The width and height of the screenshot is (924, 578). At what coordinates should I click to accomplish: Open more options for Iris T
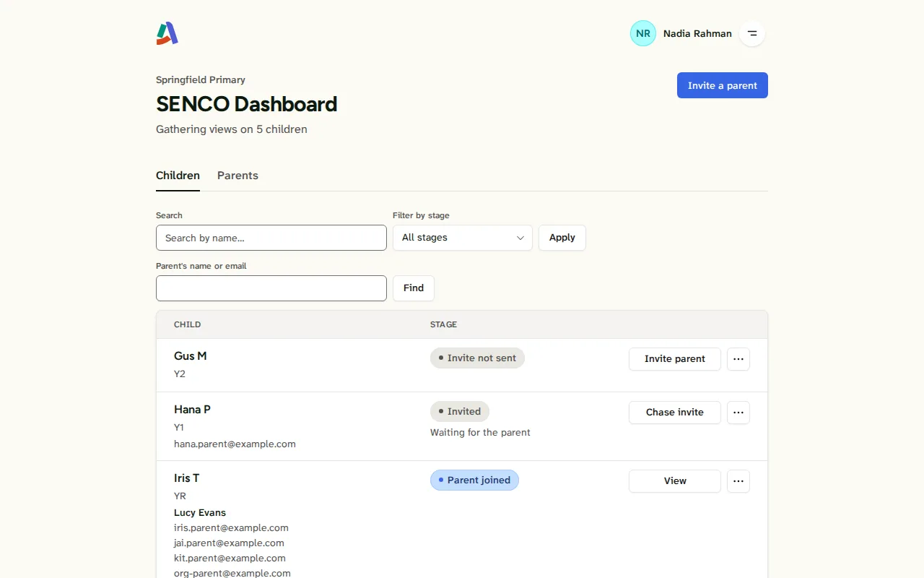coord(738,481)
